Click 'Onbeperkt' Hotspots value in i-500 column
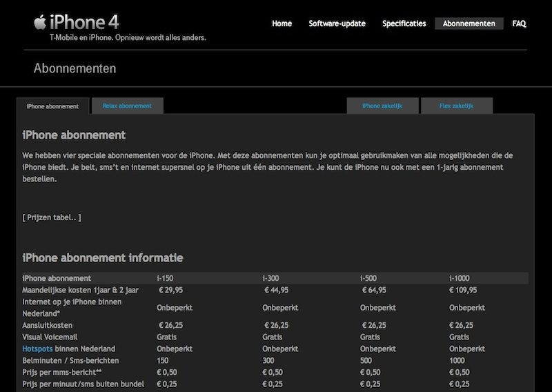 tap(377, 349)
